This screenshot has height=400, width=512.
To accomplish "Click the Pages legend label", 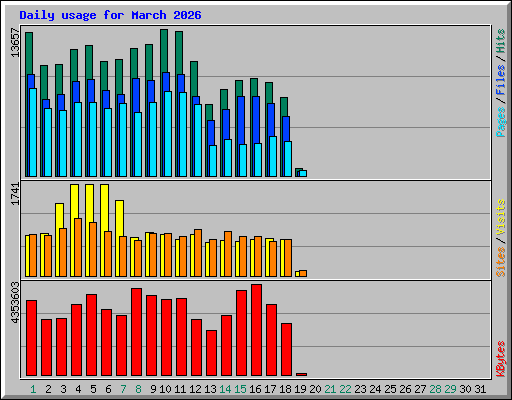I will click(500, 122).
